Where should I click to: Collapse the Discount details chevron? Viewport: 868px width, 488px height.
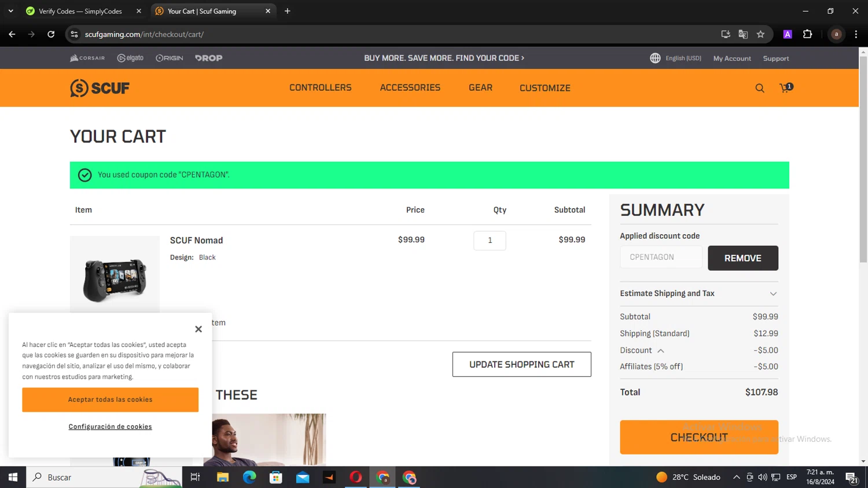660,350
